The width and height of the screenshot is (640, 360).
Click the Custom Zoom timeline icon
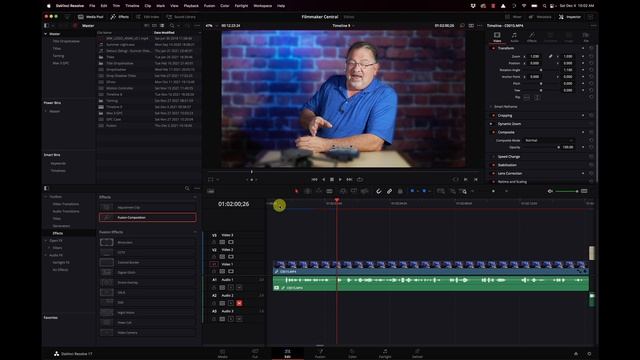pyautogui.click(x=464, y=191)
